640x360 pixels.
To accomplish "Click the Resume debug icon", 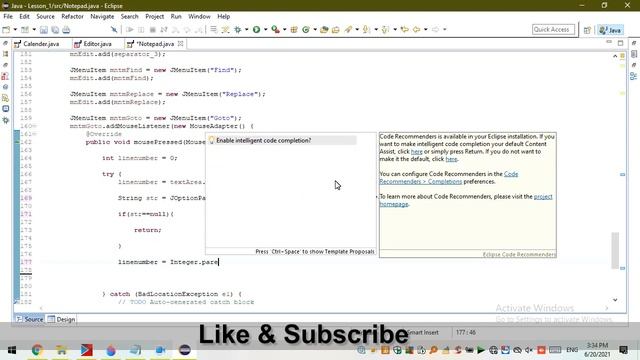I will [x=129, y=29].
